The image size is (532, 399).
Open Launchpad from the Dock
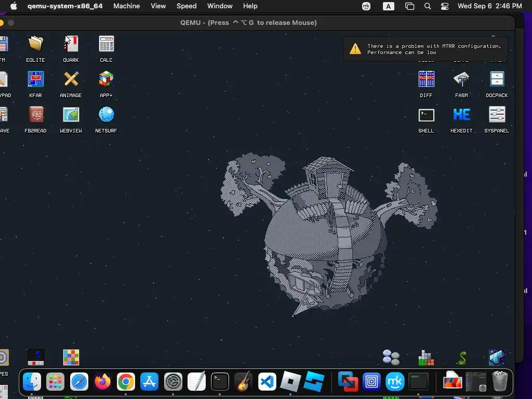point(55,382)
